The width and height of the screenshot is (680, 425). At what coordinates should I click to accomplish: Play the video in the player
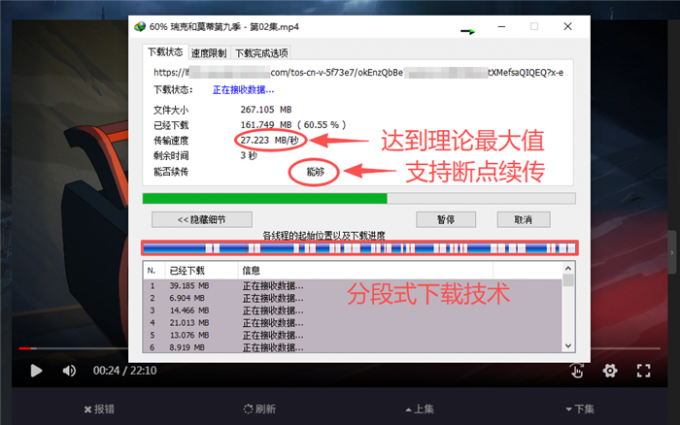[x=36, y=371]
